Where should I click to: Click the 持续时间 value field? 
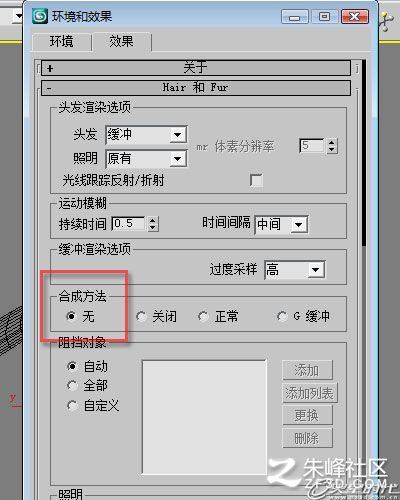[x=128, y=223]
